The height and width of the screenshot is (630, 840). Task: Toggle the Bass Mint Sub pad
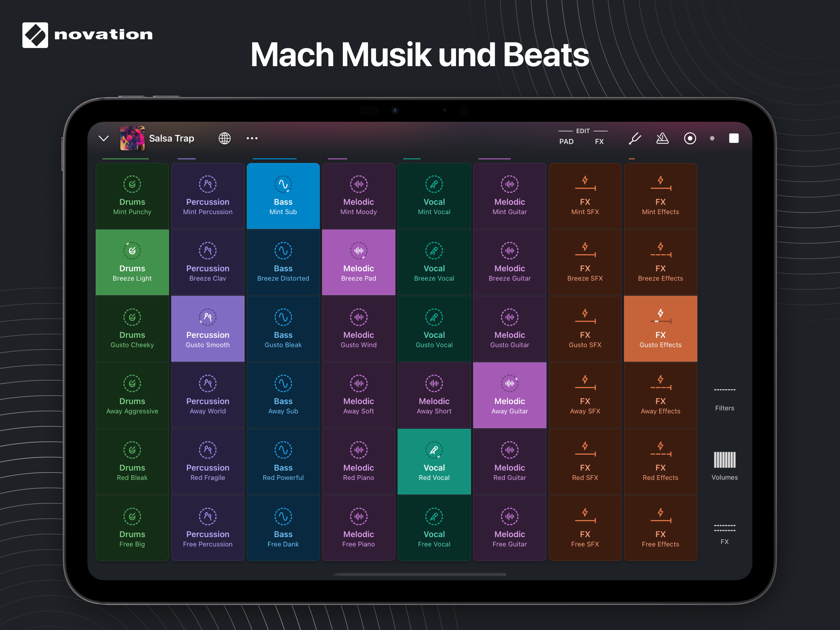(x=283, y=196)
